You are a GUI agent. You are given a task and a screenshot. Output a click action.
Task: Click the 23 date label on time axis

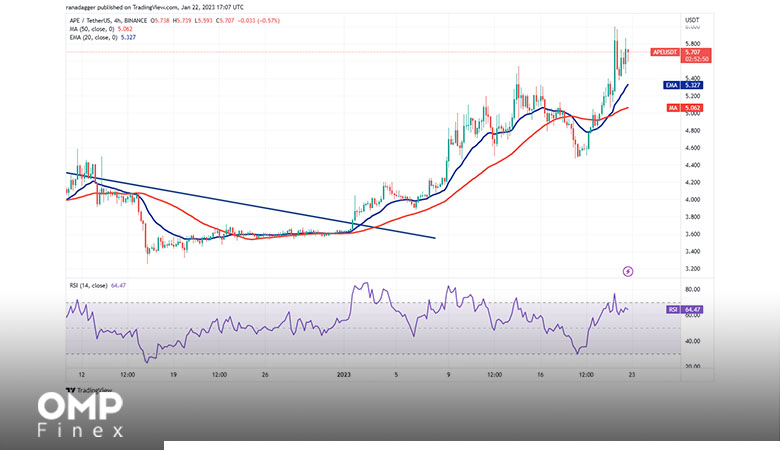pyautogui.click(x=632, y=375)
